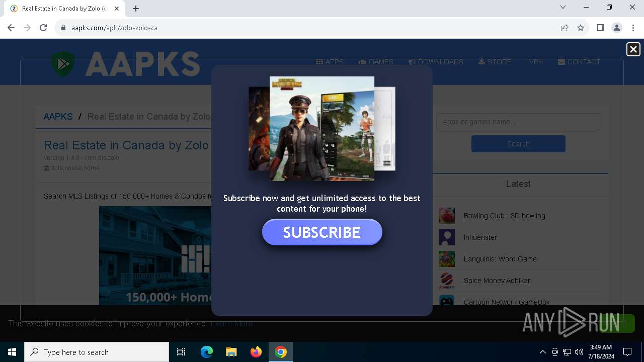
Task: Open Cartoon Network GameBox link
Action: tap(507, 302)
